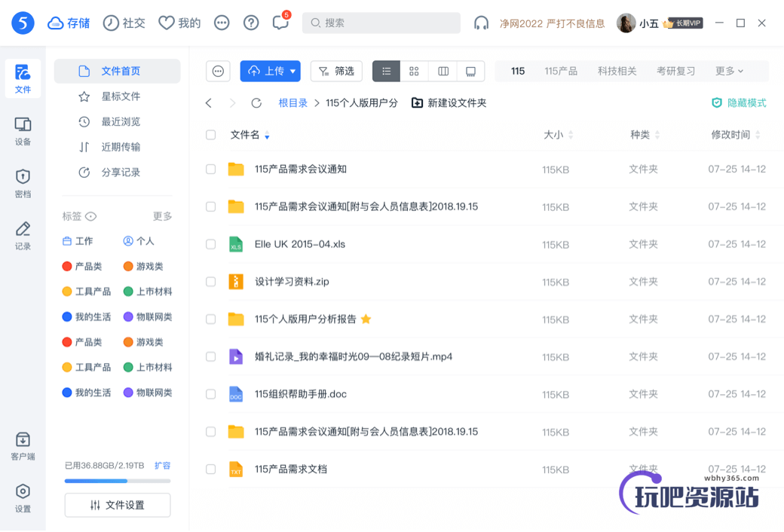The image size is (784, 532).
Task: Switch to the 社交 social tab
Action: (x=124, y=23)
